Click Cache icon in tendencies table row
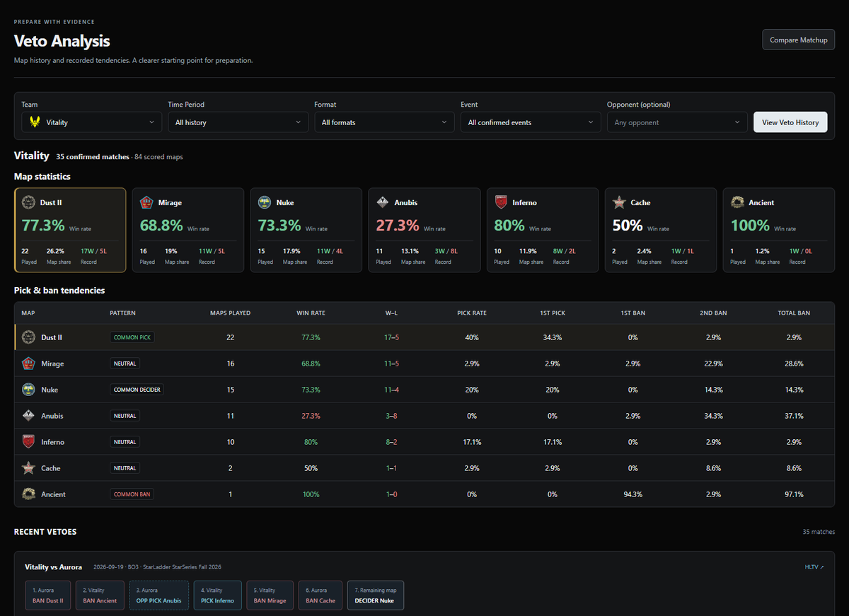849x616 pixels. [x=29, y=468]
